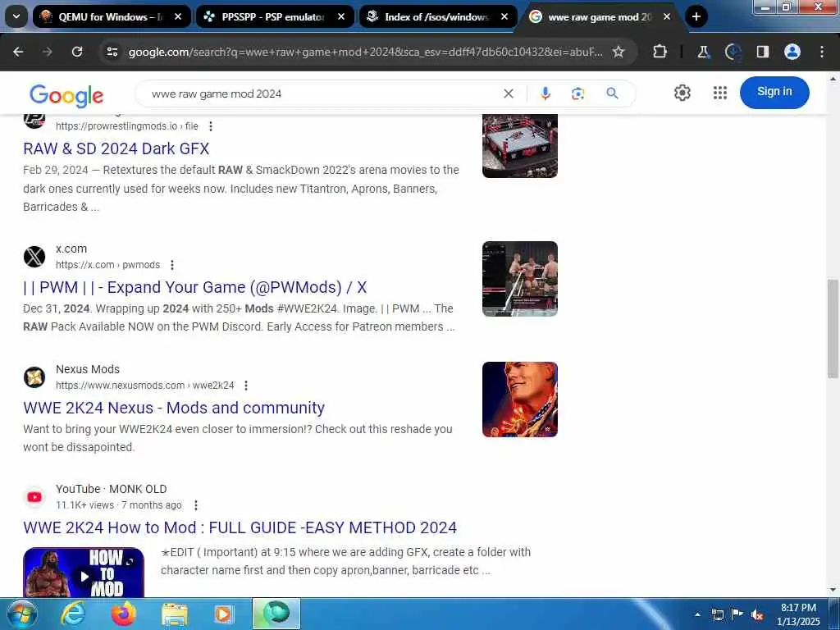Open the downloads indicator icon
Screen dimensions: 840x630
733,52
